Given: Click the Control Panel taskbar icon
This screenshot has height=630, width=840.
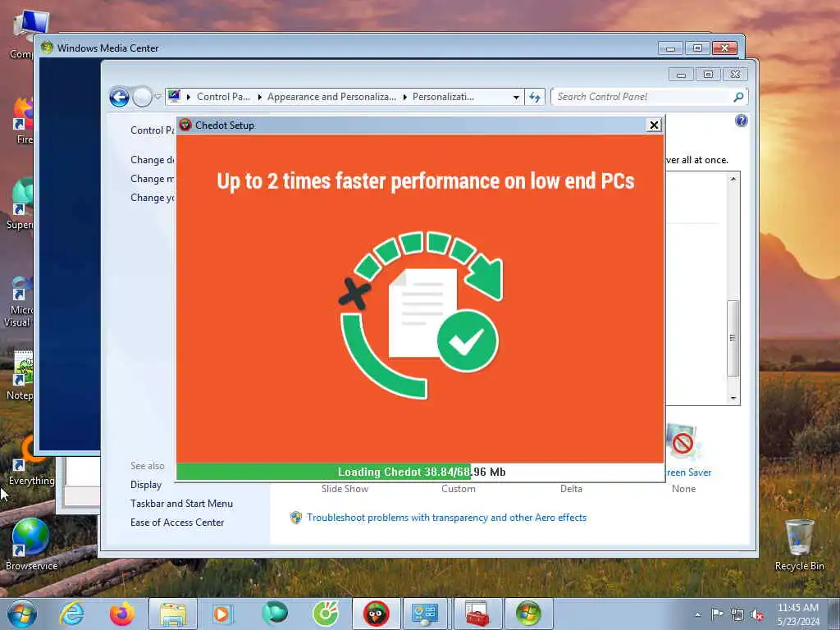Looking at the screenshot, I should click(x=425, y=614).
